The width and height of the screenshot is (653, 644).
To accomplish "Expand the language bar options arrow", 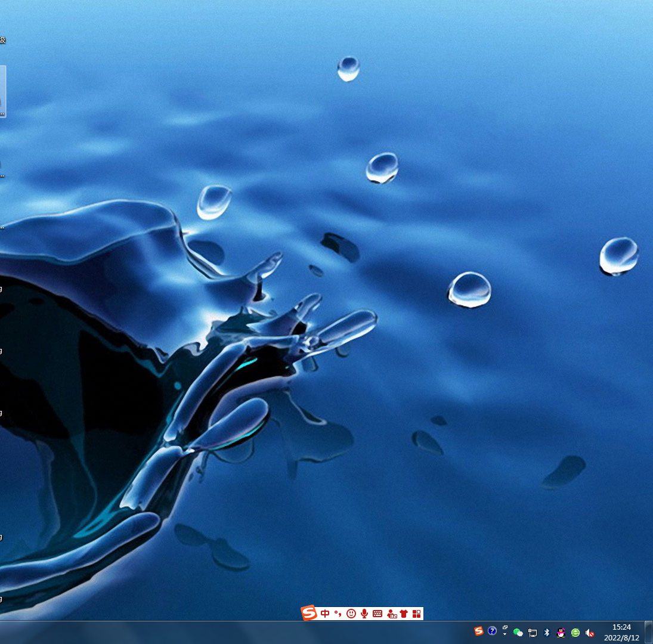I will pos(505,634).
